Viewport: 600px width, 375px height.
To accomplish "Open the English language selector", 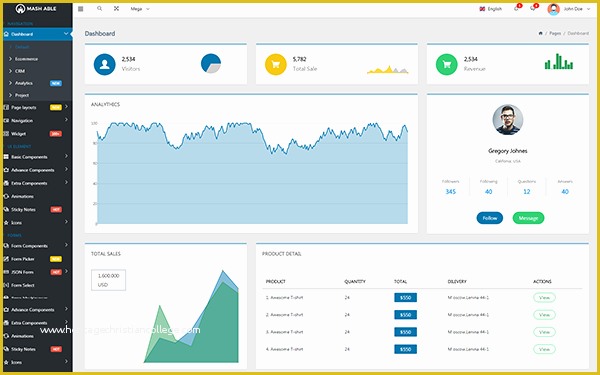I will 491,9.
